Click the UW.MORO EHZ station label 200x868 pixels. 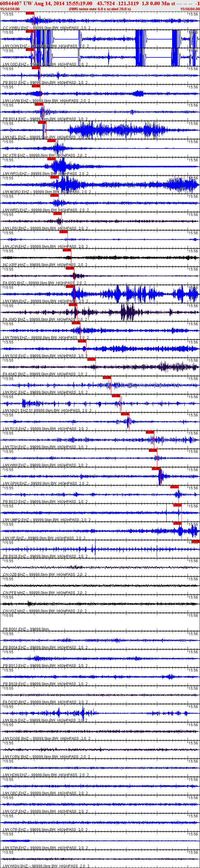click(47, 192)
